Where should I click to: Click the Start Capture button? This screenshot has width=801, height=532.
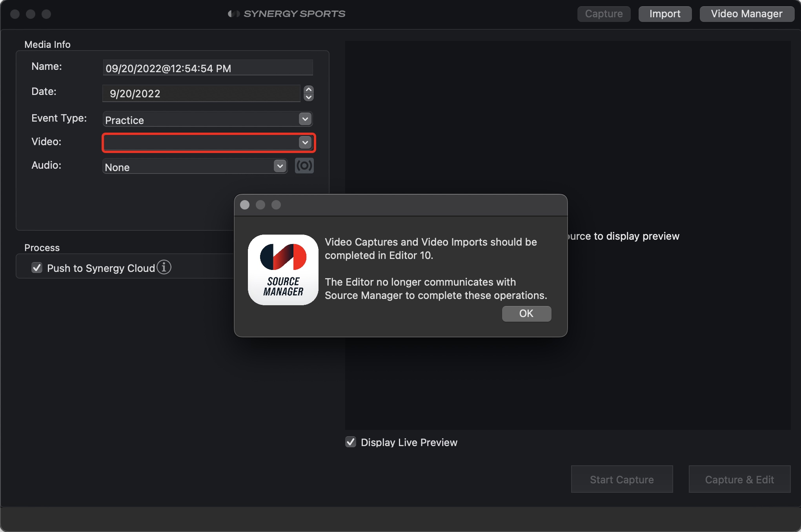pyautogui.click(x=622, y=479)
